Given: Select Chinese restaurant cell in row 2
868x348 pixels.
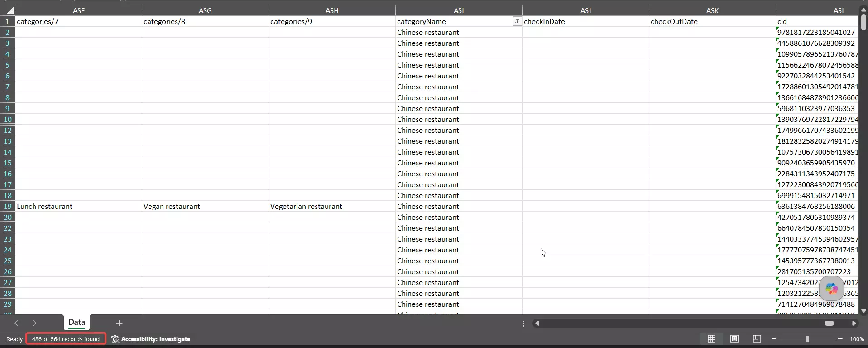Looking at the screenshot, I should click(459, 32).
